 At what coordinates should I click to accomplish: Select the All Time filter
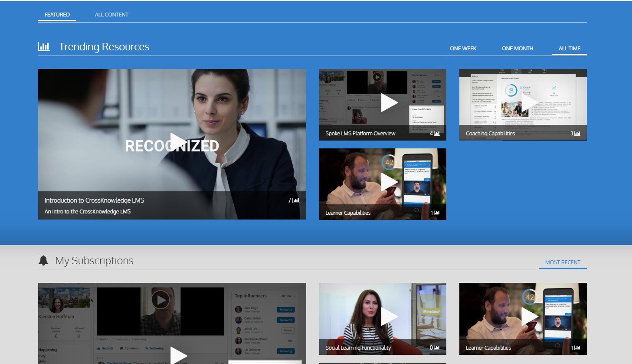point(569,49)
